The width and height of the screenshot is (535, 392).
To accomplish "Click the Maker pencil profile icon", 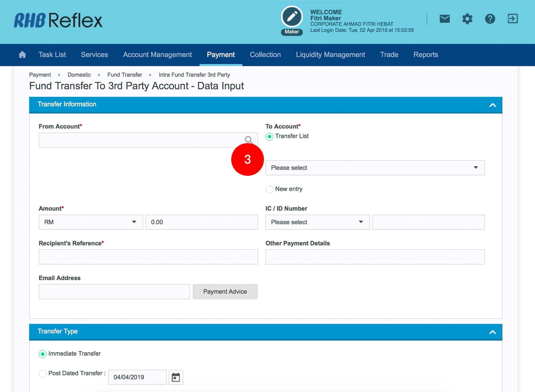I will pyautogui.click(x=292, y=17).
